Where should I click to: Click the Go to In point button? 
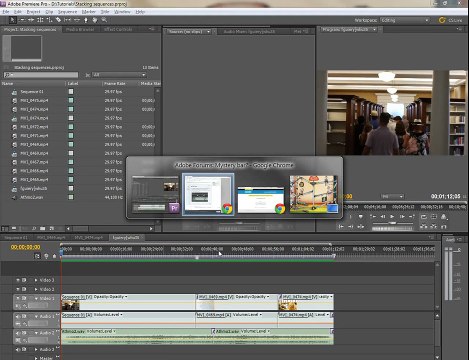click(x=341, y=227)
